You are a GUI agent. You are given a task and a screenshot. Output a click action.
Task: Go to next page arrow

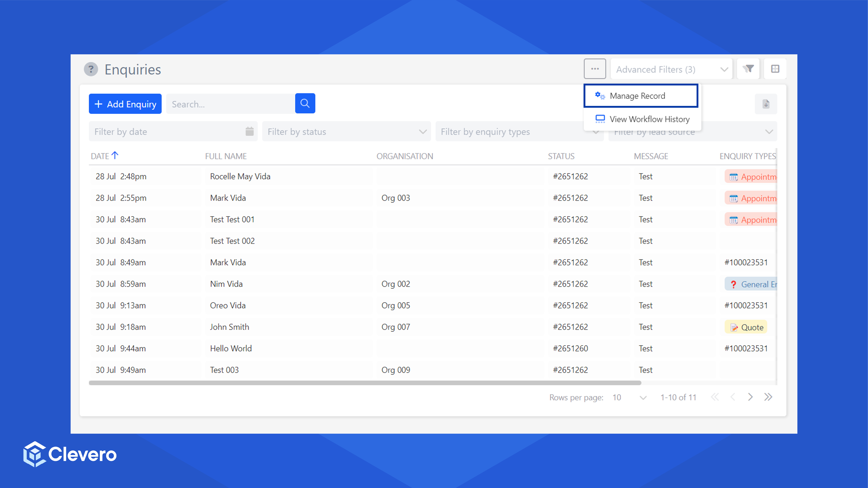coord(750,397)
